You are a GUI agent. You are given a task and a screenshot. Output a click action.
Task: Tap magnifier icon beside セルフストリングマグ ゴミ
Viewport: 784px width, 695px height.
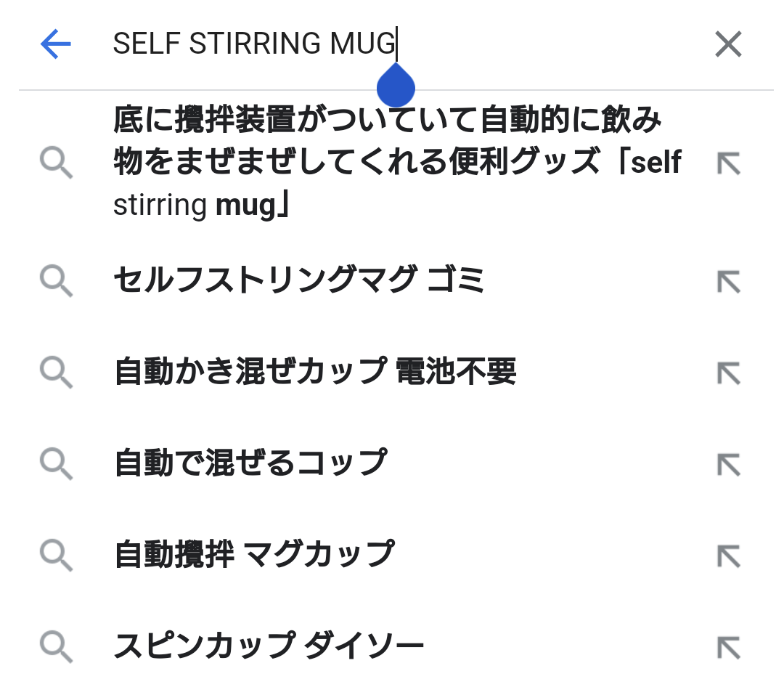click(56, 280)
